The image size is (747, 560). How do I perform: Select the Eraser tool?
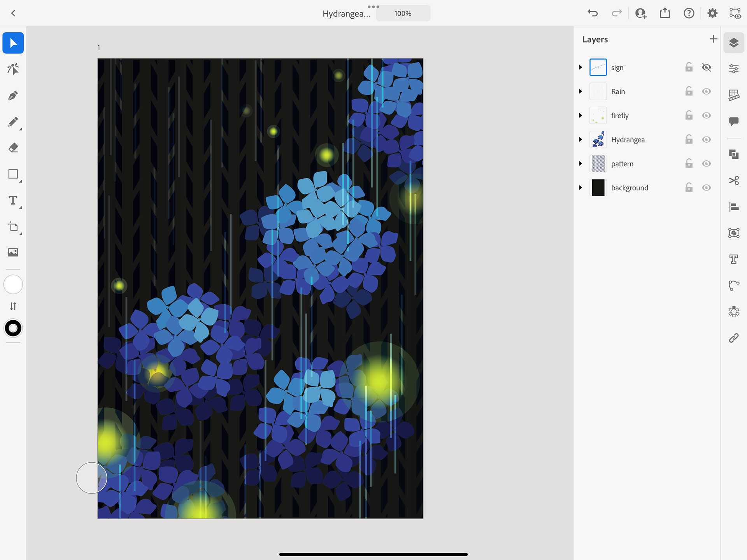coord(13,148)
